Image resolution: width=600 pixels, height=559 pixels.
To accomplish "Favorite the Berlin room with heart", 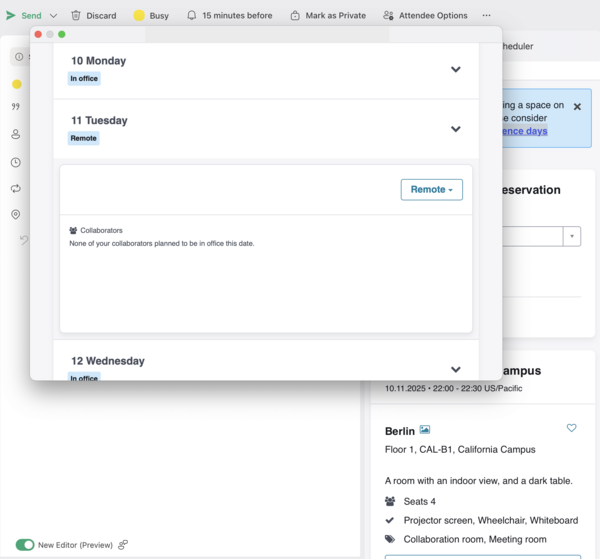I will 571,428.
